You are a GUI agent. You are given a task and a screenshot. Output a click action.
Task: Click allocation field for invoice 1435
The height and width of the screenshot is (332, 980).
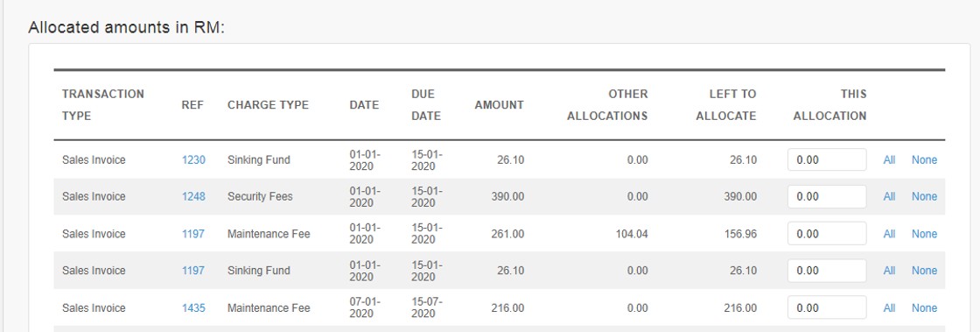tap(827, 307)
